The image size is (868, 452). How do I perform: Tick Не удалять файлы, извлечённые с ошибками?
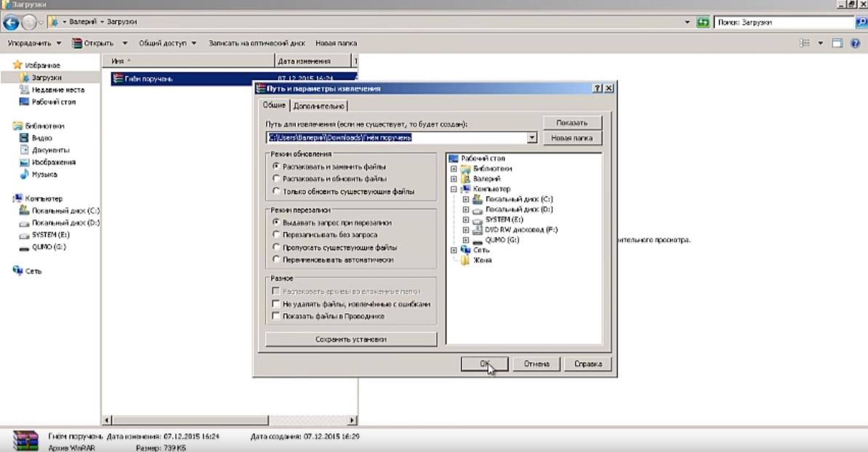click(276, 304)
